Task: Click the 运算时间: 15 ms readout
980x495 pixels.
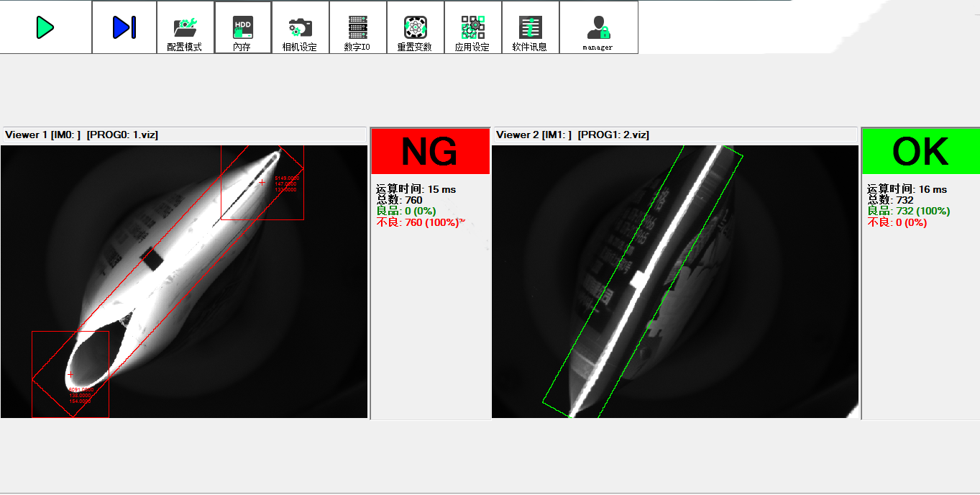Action: 416,189
